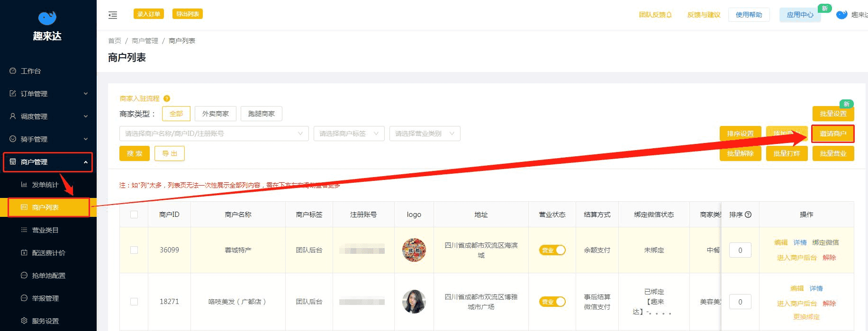Open the 请选择商户标签 dropdown
Image resolution: width=868 pixels, height=331 pixels.
click(349, 134)
